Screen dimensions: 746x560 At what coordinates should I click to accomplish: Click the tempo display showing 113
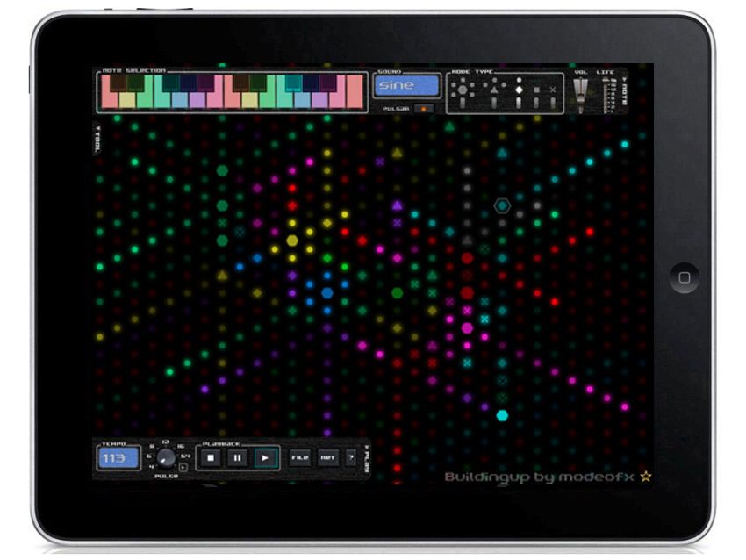click(x=118, y=457)
